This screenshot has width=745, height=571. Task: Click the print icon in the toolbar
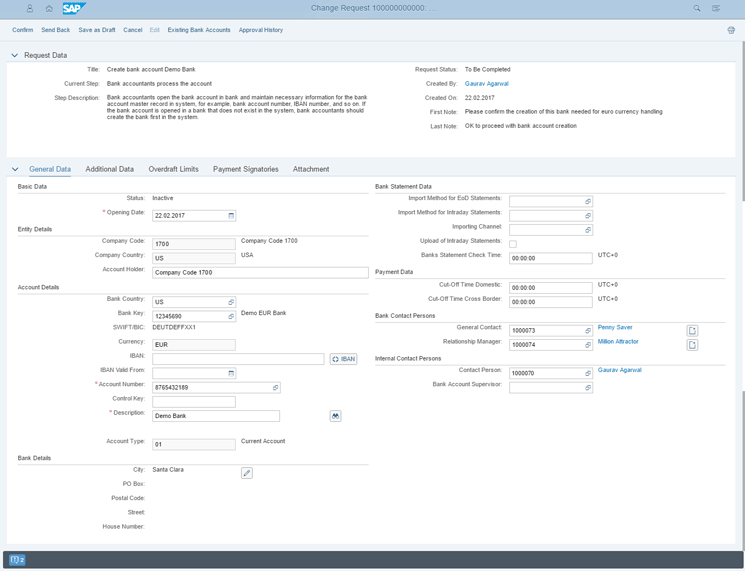point(731,30)
